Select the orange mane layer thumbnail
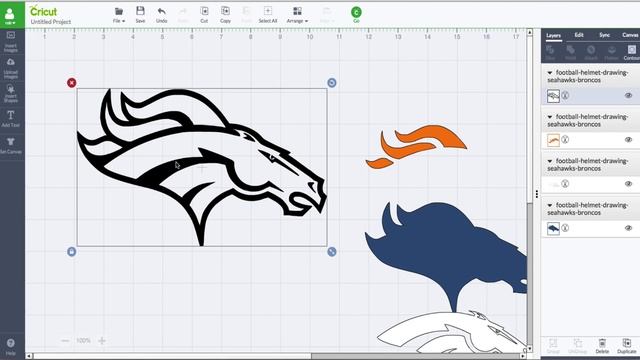 [553, 140]
